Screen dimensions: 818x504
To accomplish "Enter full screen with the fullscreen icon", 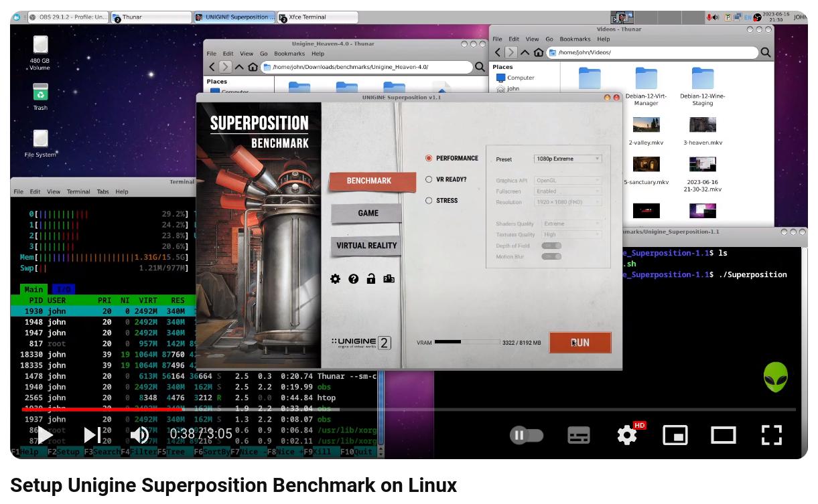I will point(772,435).
